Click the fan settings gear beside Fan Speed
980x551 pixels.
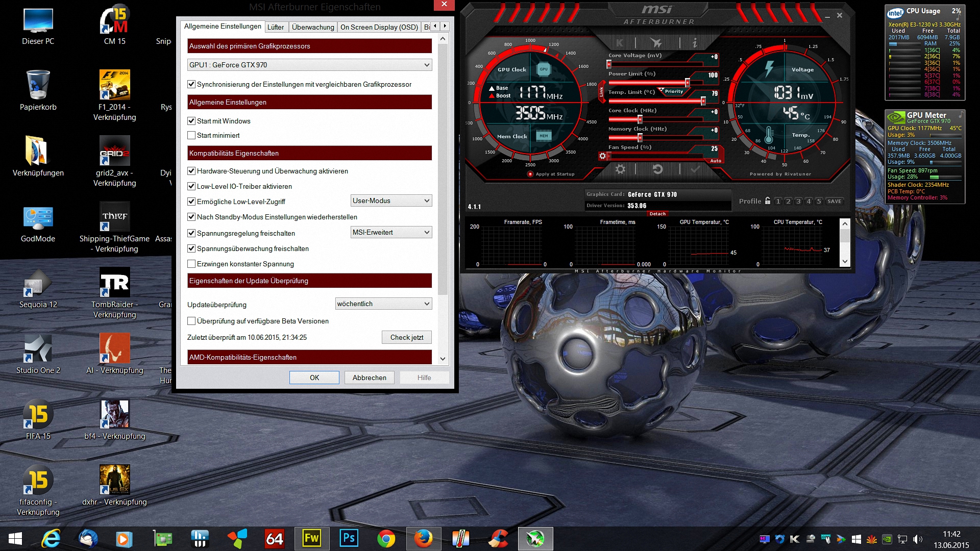point(603,156)
